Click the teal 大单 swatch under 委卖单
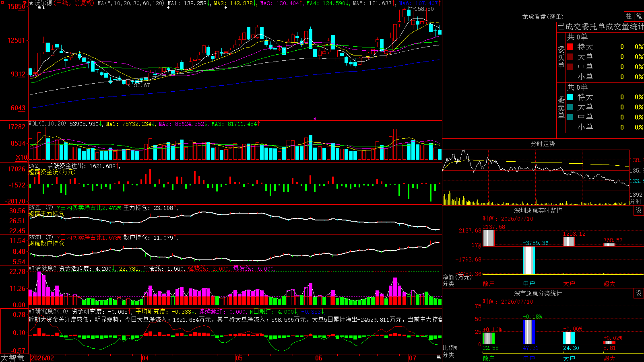The height and width of the screenshot is (362, 644). tap(570, 107)
